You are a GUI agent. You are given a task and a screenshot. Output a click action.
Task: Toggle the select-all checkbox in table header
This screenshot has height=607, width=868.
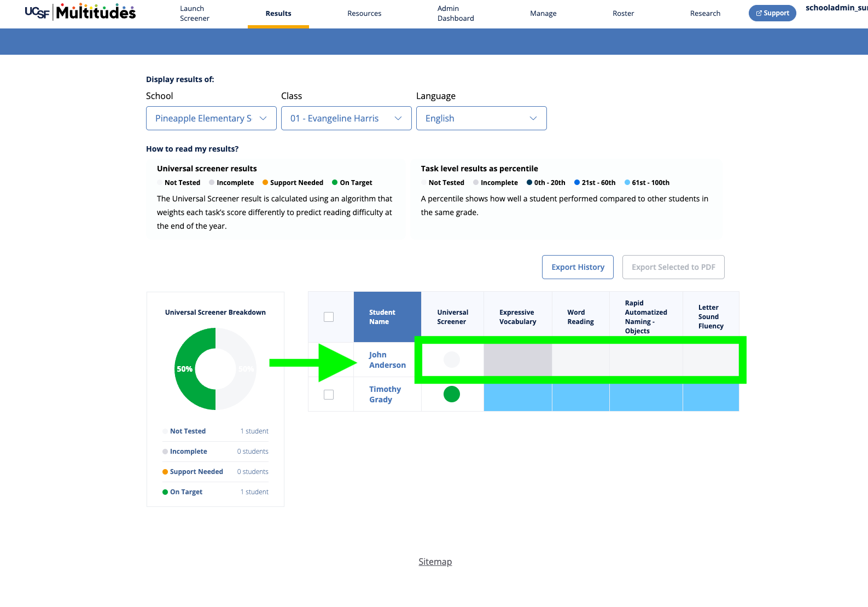point(329,317)
